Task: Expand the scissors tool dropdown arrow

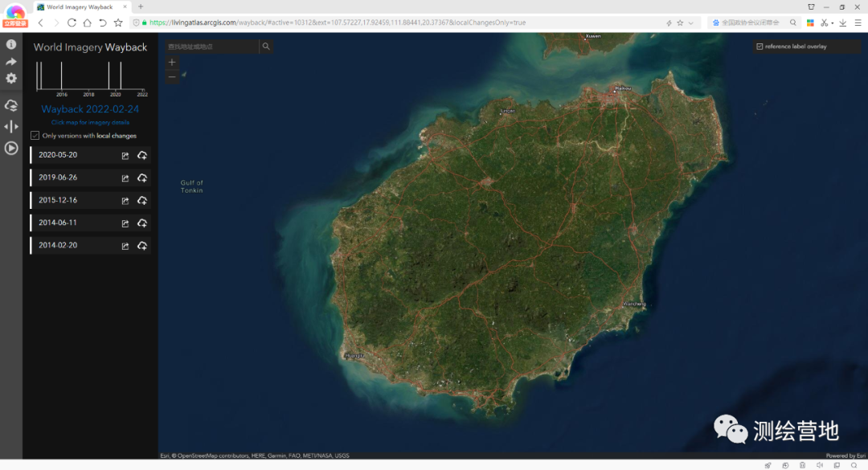Action: (832, 23)
